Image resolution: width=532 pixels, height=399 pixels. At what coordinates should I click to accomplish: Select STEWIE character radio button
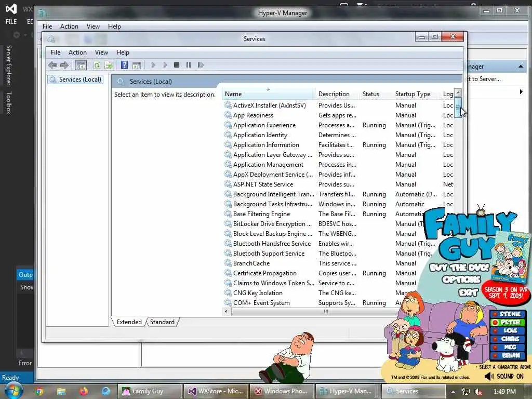pos(495,314)
